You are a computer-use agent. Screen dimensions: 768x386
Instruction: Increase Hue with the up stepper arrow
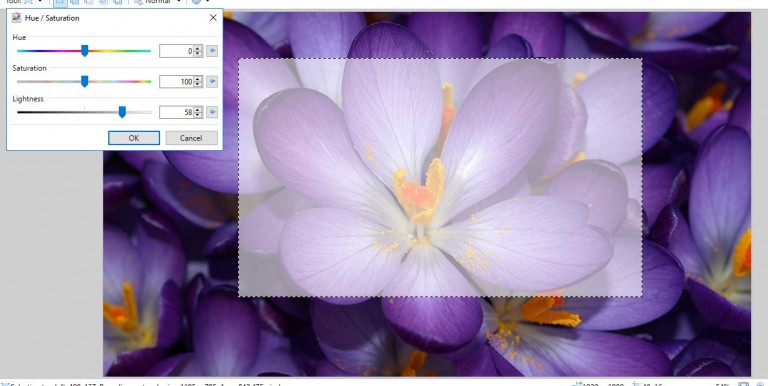click(x=198, y=48)
